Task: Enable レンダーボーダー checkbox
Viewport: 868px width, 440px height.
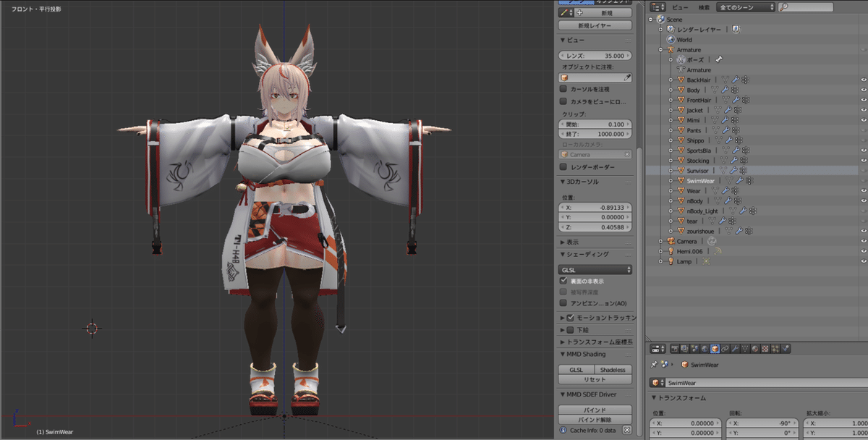Action: tap(563, 167)
